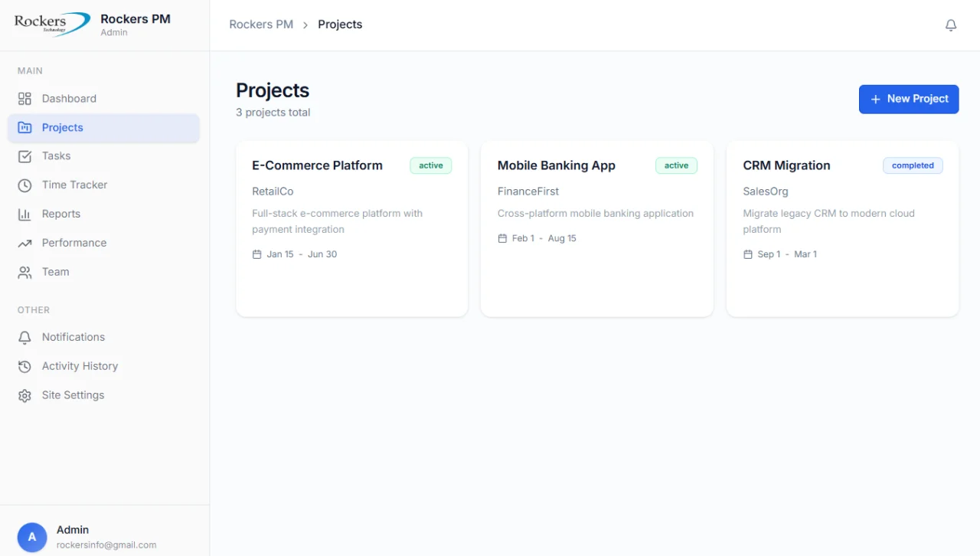
Task: Create a New Project
Action: point(909,100)
